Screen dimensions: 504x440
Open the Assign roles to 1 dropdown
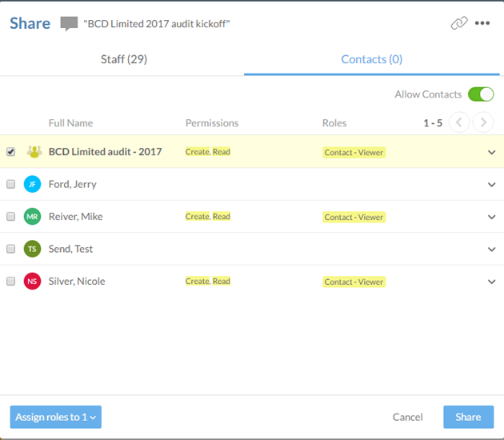55,417
